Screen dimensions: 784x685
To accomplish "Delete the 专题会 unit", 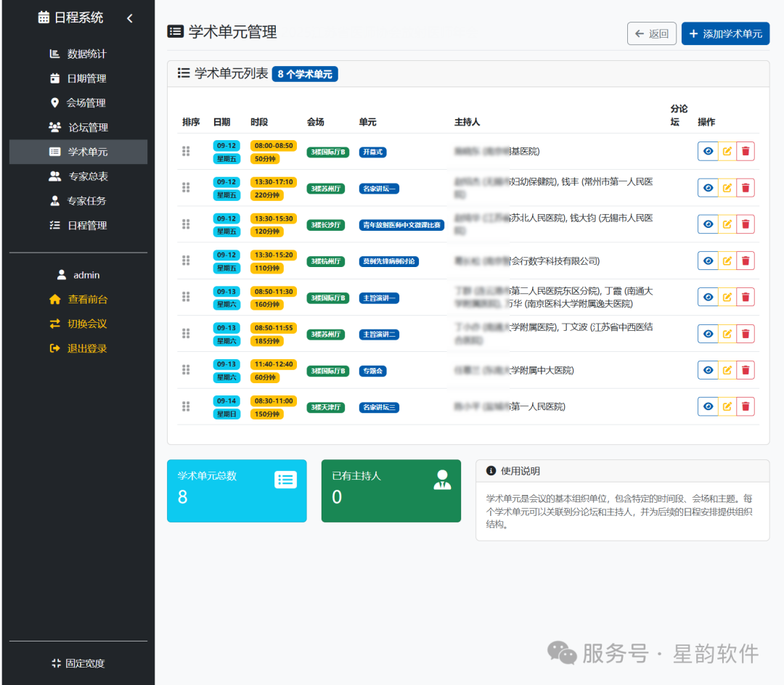I will 746,370.
